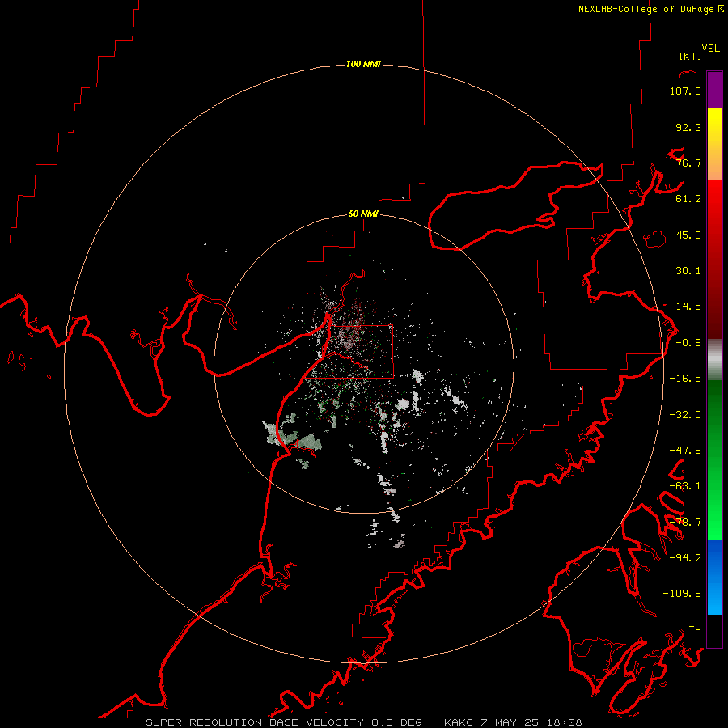Click the KAKC station identifier in caption
728x728 pixels.
click(459, 722)
